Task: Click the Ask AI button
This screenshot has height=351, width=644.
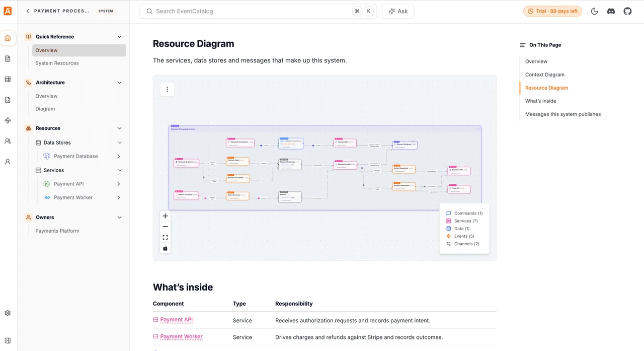Action: pyautogui.click(x=398, y=11)
